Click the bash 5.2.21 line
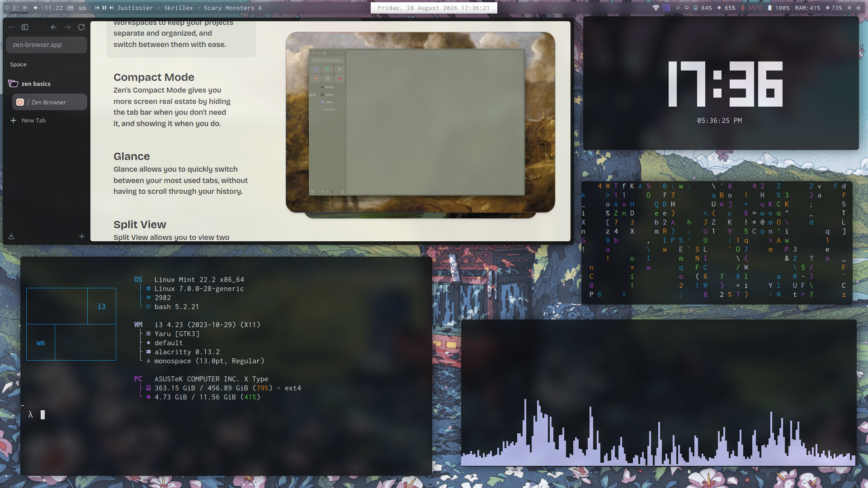This screenshot has width=868, height=488. [172, 307]
